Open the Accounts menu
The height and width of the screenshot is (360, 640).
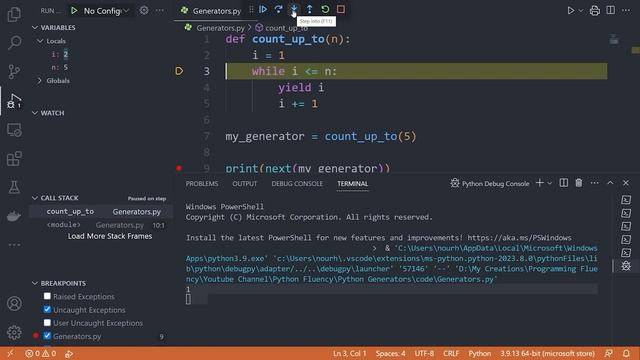[14, 304]
